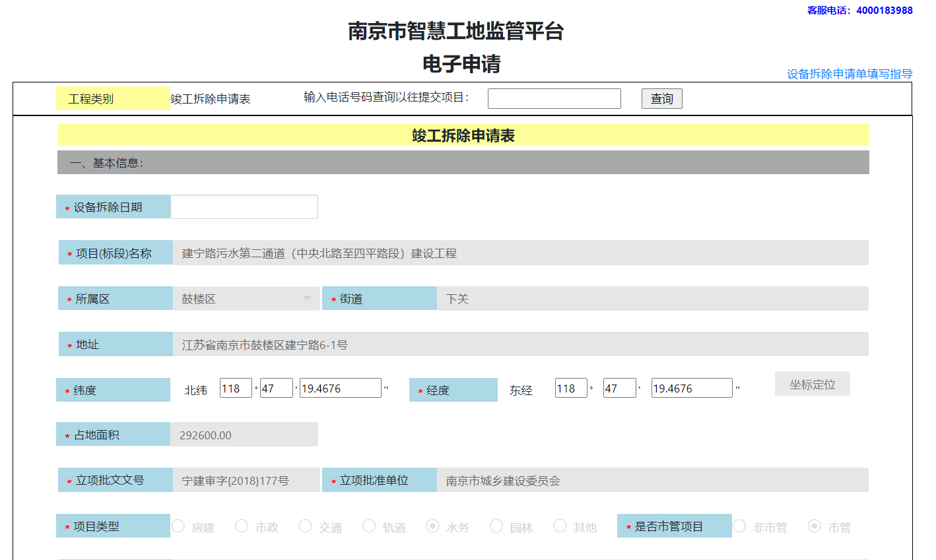
Task: Click the 竣工拆除申请表 yellow header
Action: (x=463, y=135)
